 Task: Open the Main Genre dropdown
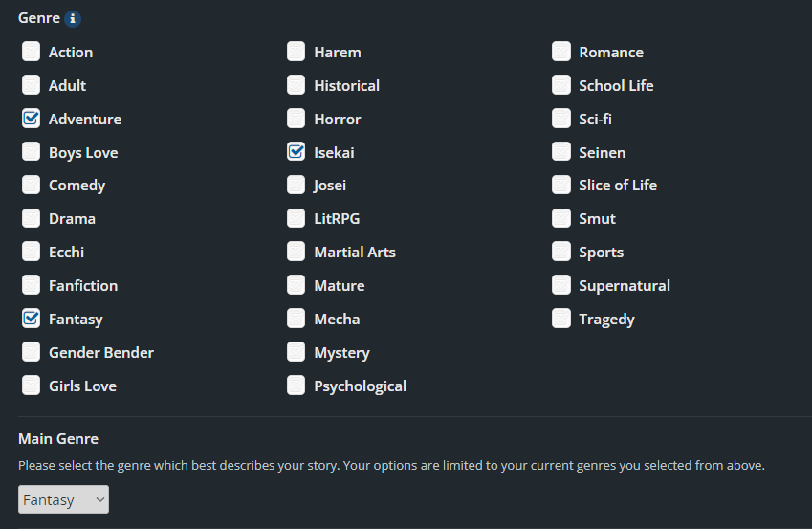63,499
